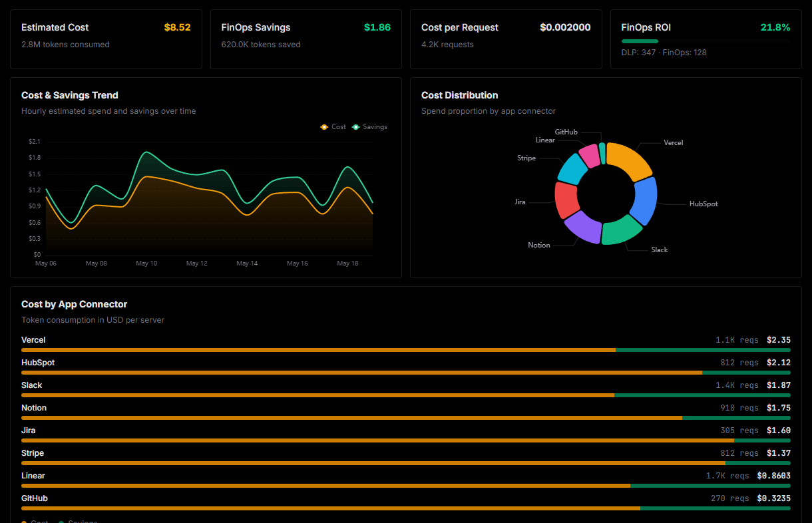Click the $0.002000 per request value
This screenshot has width=812, height=523.
(565, 27)
